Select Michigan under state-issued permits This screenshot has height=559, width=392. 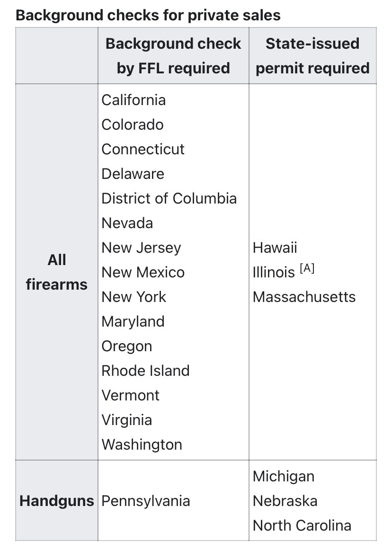[283, 476]
